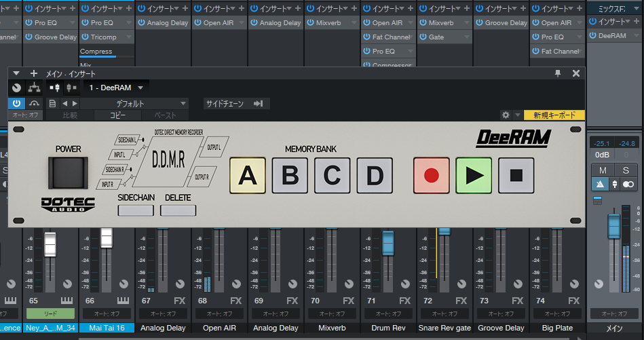Screen dimensions: 644x340
Task: Click the DeeRAM record button
Action: coord(431,175)
